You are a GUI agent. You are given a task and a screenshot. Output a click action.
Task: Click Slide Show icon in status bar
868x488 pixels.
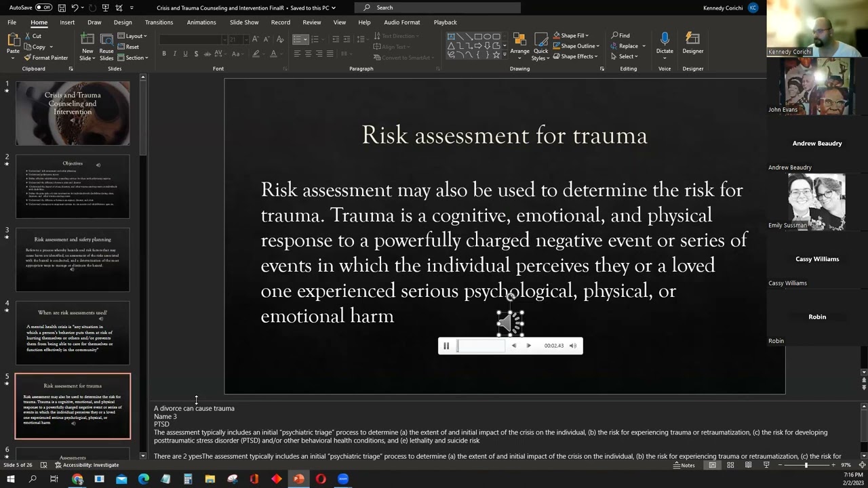point(766,465)
